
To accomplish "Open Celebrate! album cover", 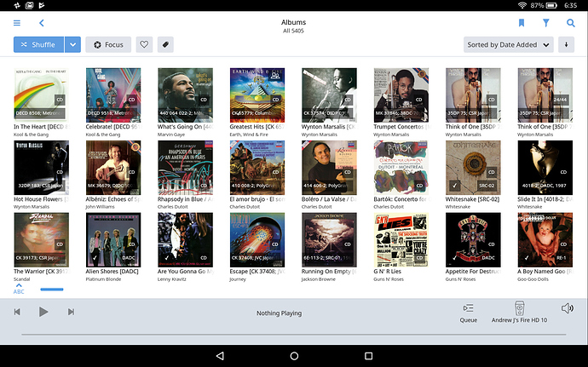I will click(113, 95).
